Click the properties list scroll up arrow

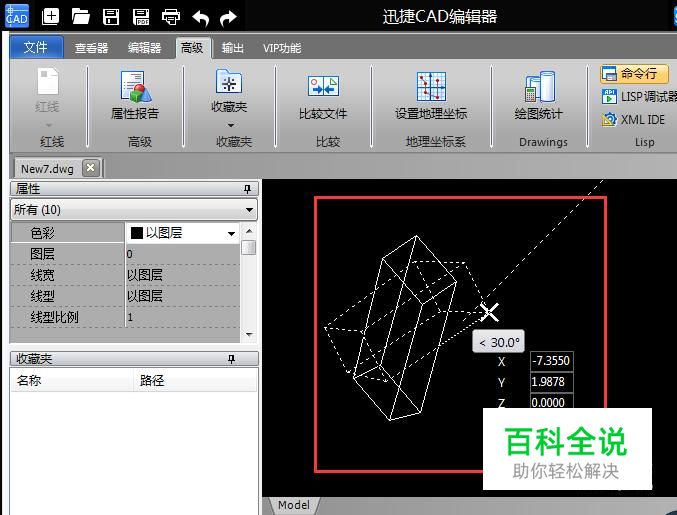click(249, 231)
